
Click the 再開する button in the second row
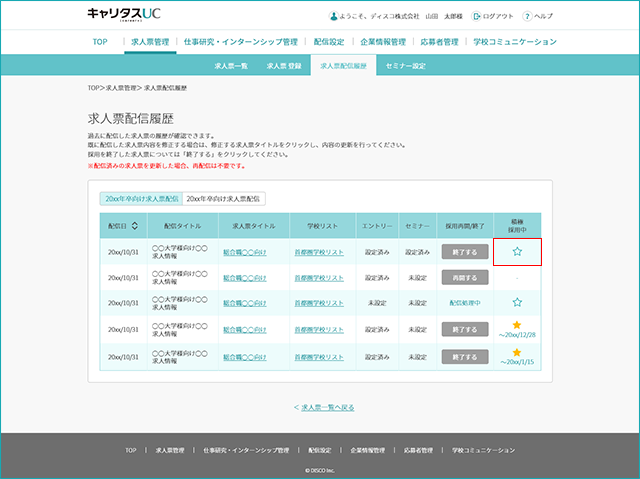[465, 277]
